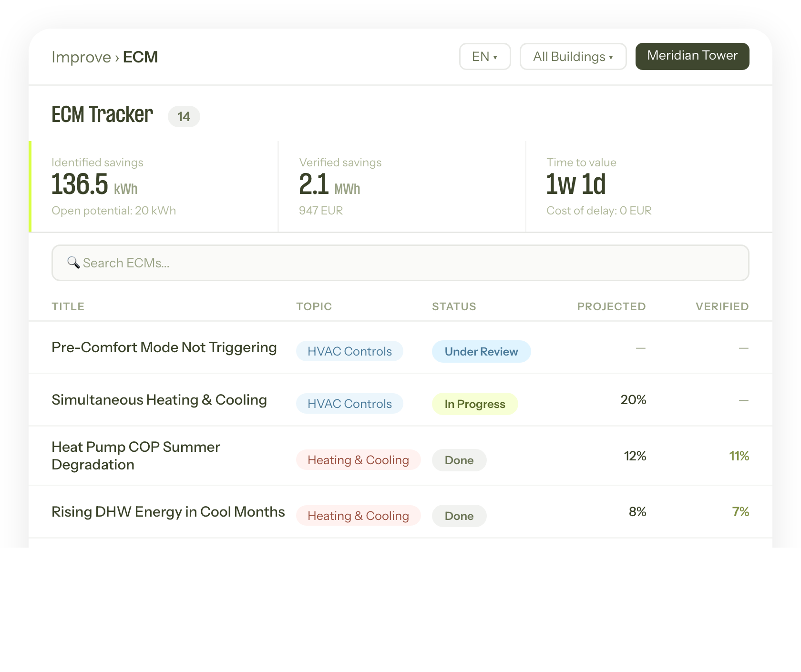This screenshot has height=672, width=801.
Task: Click the Improve breadcrumb link
Action: [82, 57]
